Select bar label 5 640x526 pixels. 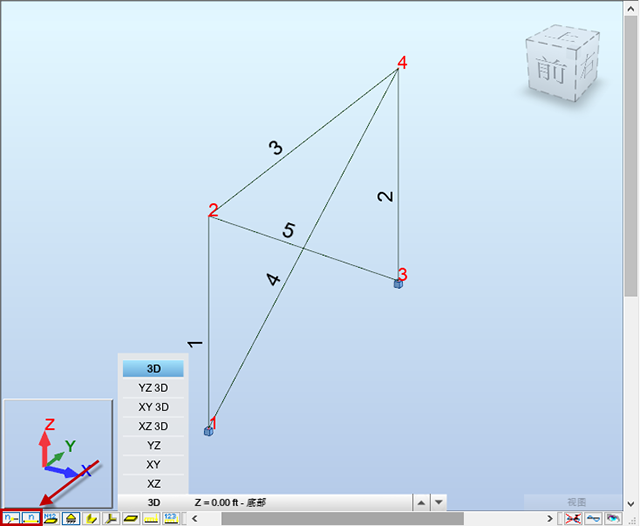(x=289, y=230)
